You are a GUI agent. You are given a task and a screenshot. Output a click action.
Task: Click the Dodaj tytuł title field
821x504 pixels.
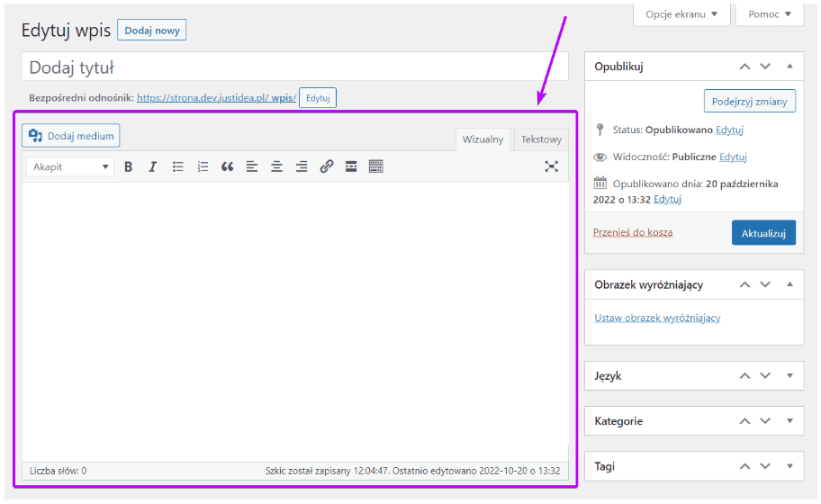coord(295,67)
